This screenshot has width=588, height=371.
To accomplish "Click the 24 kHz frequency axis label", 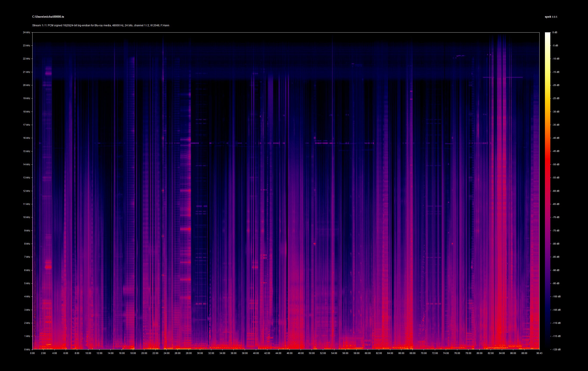I will click(x=26, y=32).
